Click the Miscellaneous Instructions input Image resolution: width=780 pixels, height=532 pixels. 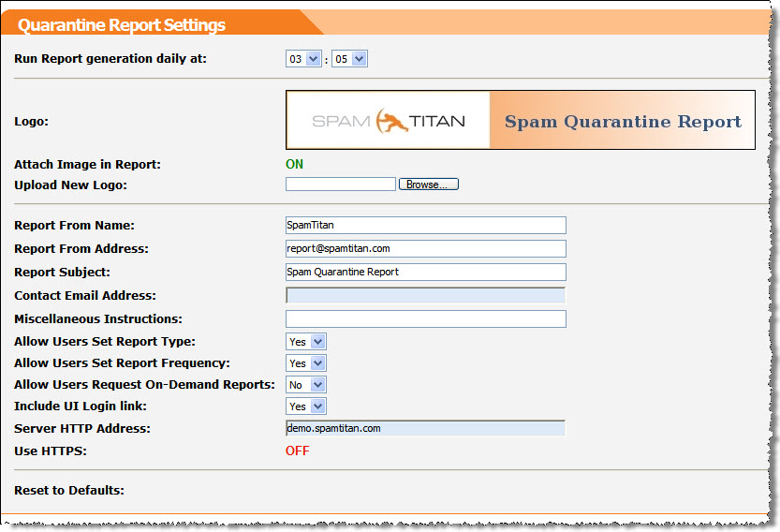pos(425,319)
